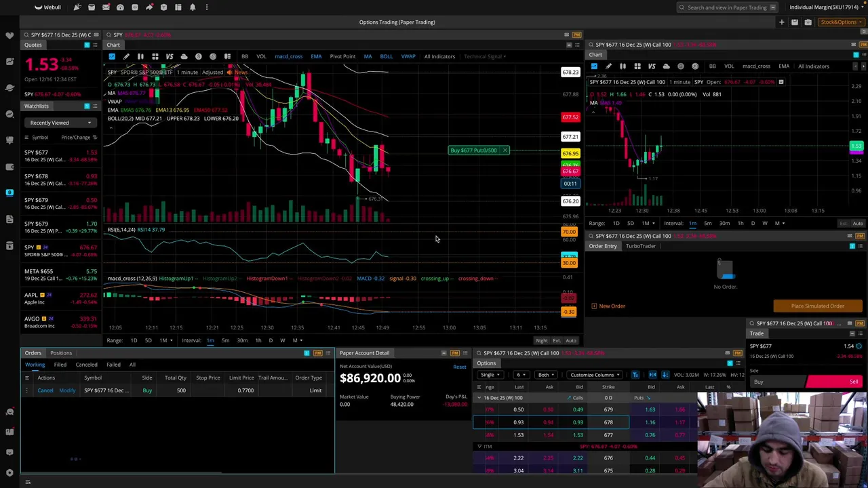This screenshot has height=488, width=868.
Task: Select the Order Entry tab
Action: (602, 246)
